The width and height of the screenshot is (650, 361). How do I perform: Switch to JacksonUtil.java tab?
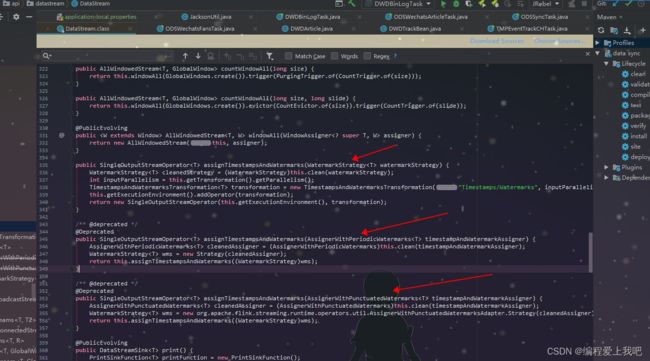[x=206, y=17]
